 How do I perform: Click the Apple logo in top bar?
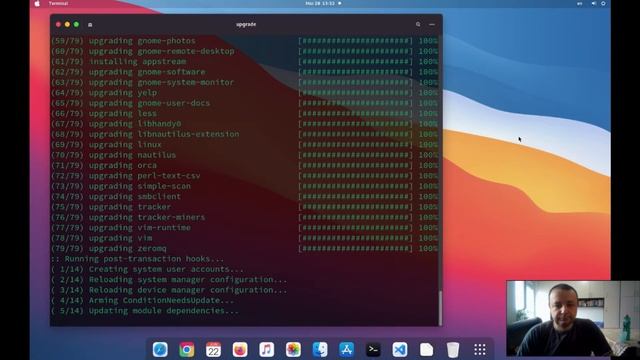38,3
